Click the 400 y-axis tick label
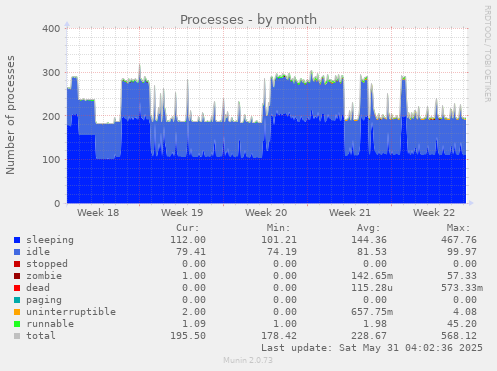The image size is (497, 371). [x=51, y=29]
